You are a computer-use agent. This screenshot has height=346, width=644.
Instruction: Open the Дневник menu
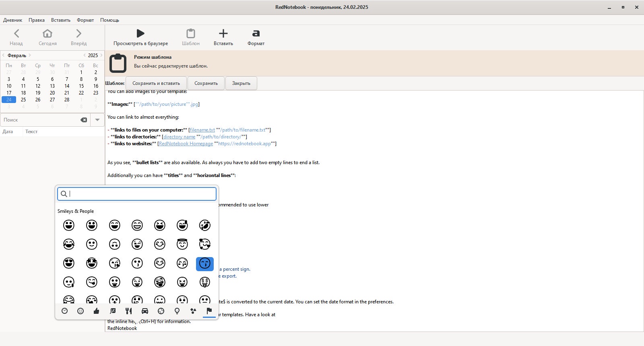coord(12,20)
